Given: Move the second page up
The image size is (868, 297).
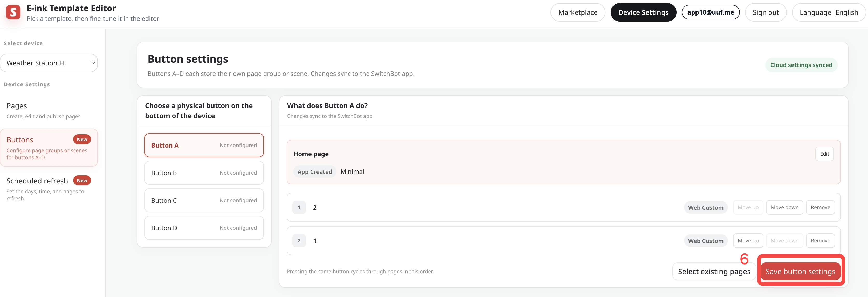Looking at the screenshot, I should [748, 241].
